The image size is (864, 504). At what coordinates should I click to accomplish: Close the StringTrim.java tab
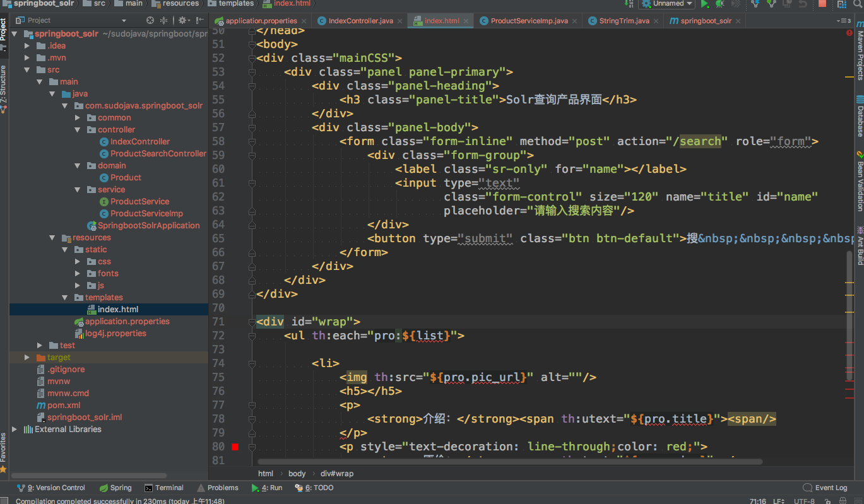(656, 21)
